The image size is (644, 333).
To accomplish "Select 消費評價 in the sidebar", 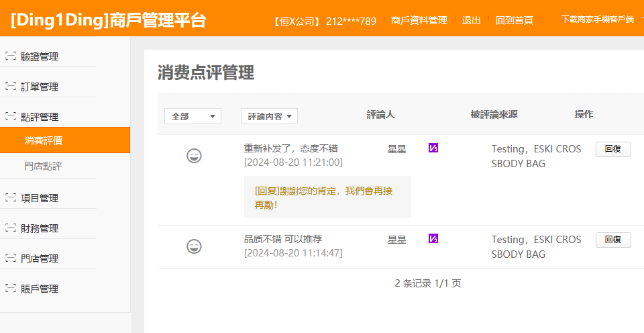I will point(44,140).
